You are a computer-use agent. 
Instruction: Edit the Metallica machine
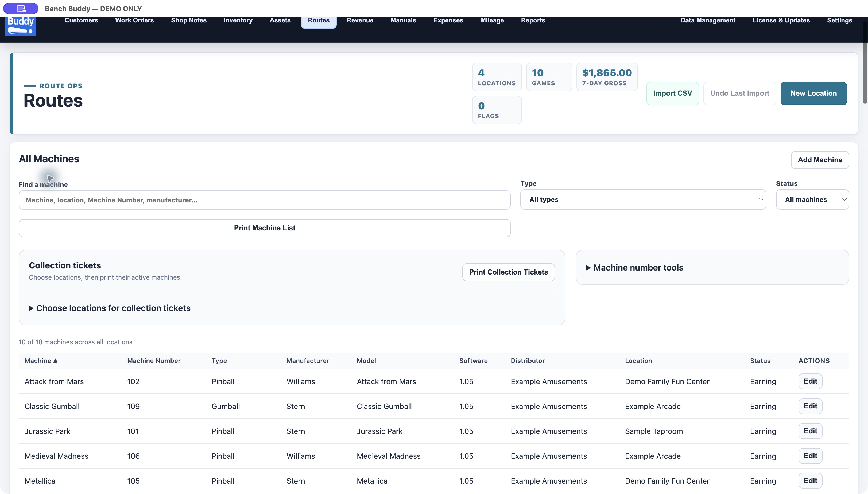tap(810, 481)
